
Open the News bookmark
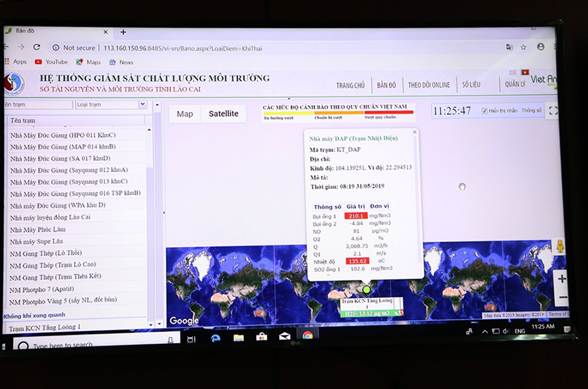coord(121,62)
